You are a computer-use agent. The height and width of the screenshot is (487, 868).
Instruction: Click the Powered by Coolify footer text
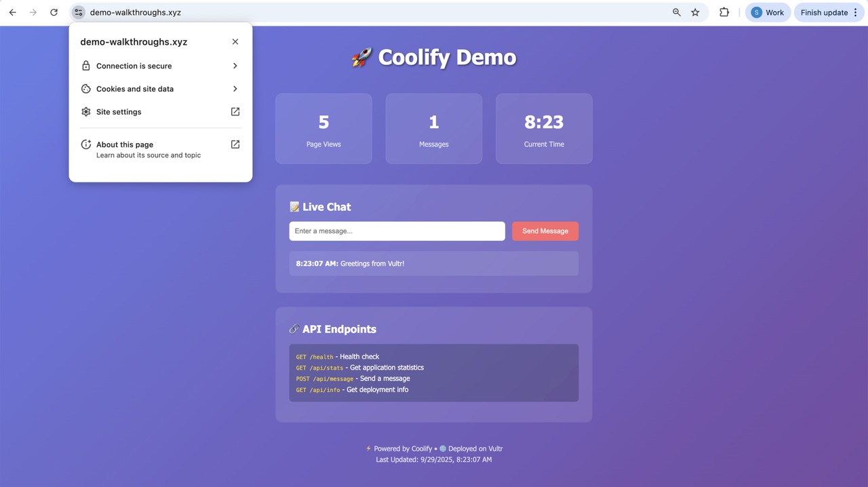(403, 448)
